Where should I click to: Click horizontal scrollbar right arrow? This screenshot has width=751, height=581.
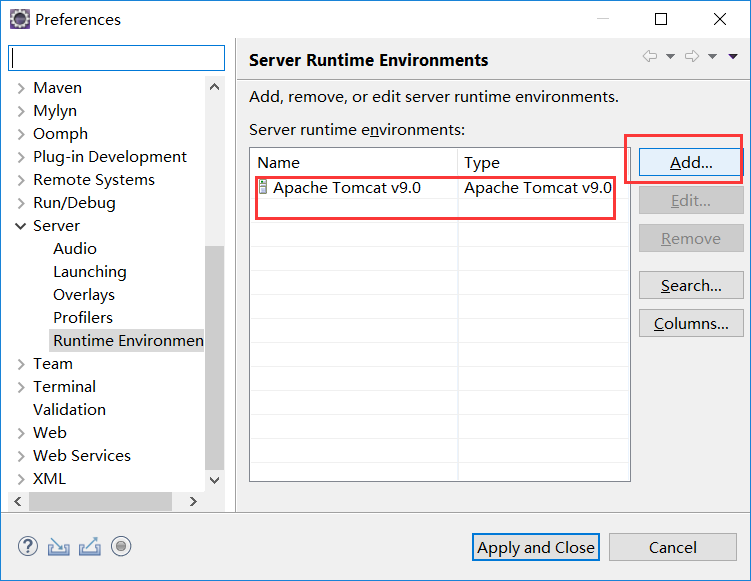[193, 501]
